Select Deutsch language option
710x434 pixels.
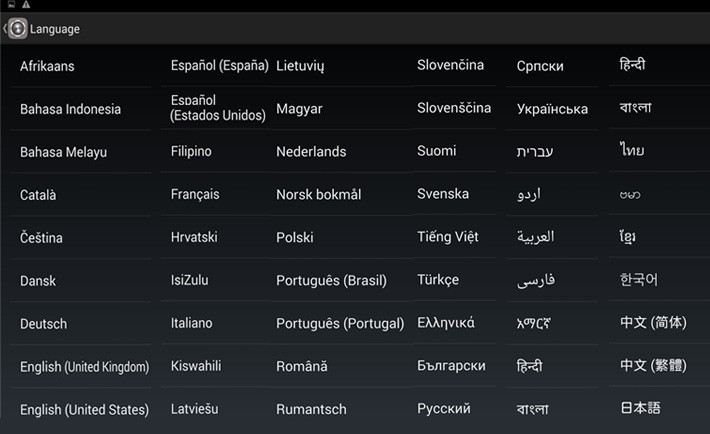(x=44, y=324)
